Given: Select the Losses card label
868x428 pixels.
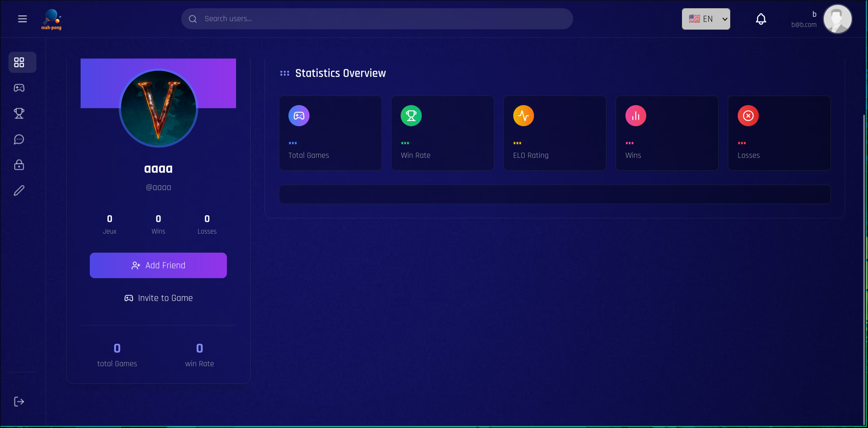Looking at the screenshot, I should (x=748, y=155).
